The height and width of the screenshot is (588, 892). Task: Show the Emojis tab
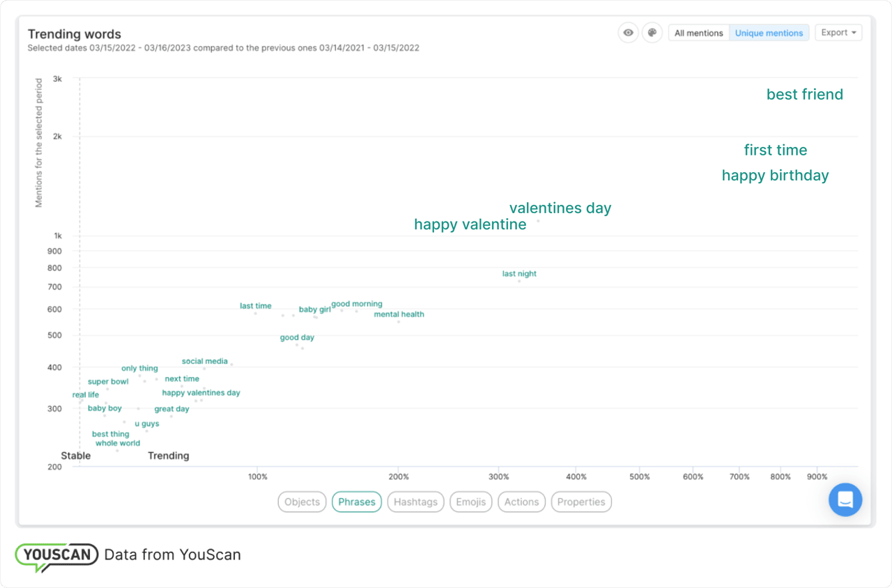(x=470, y=502)
